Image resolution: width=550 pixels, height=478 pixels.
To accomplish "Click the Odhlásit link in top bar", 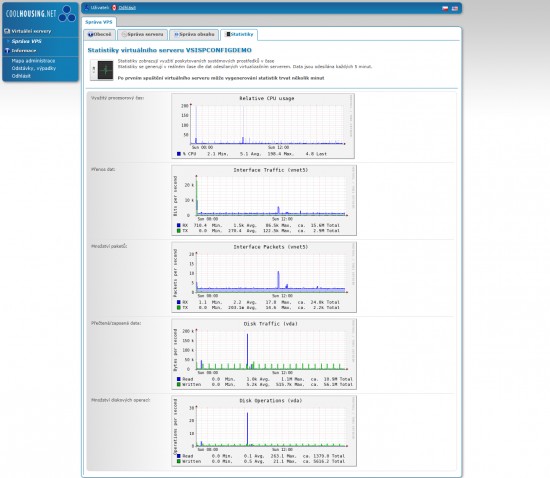I will (x=127, y=8).
